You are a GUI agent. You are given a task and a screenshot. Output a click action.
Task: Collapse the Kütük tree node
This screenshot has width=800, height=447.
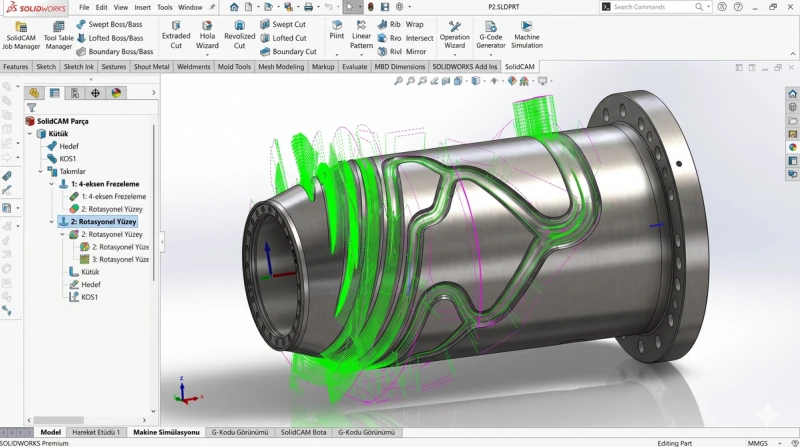click(30, 134)
